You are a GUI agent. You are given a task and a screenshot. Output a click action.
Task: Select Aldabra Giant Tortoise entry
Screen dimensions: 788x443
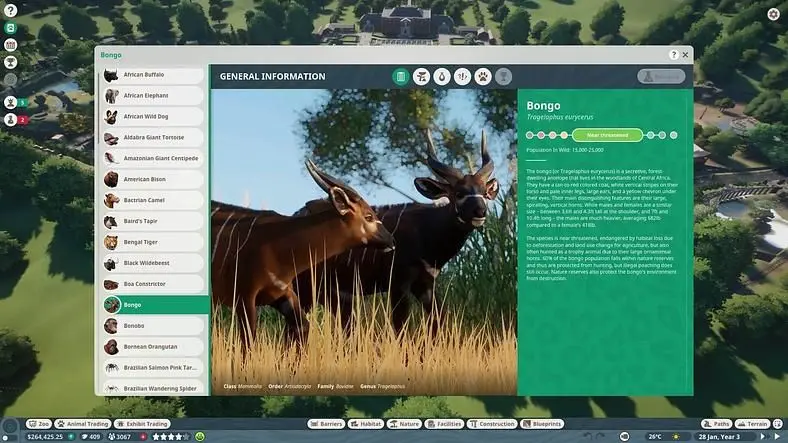[153, 138]
